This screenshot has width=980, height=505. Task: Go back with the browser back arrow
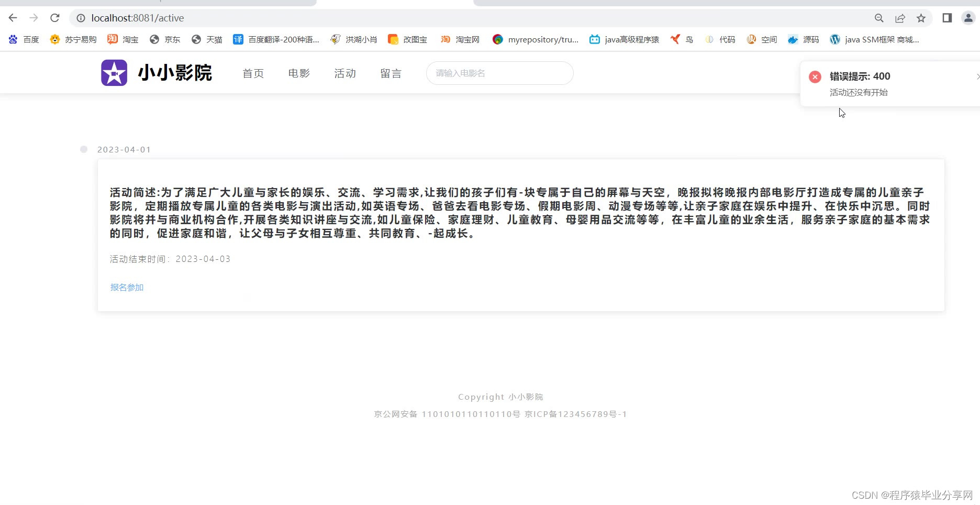tap(13, 18)
